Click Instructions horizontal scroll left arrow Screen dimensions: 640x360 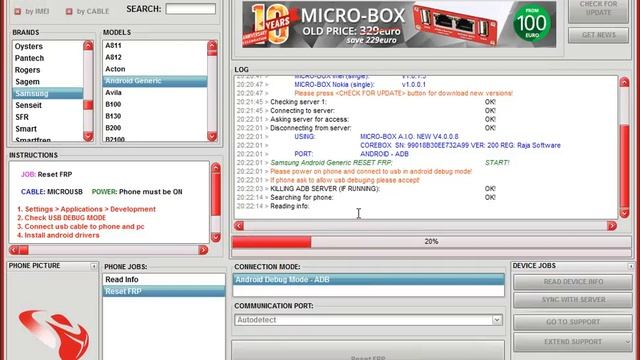pyautogui.click(x=14, y=250)
